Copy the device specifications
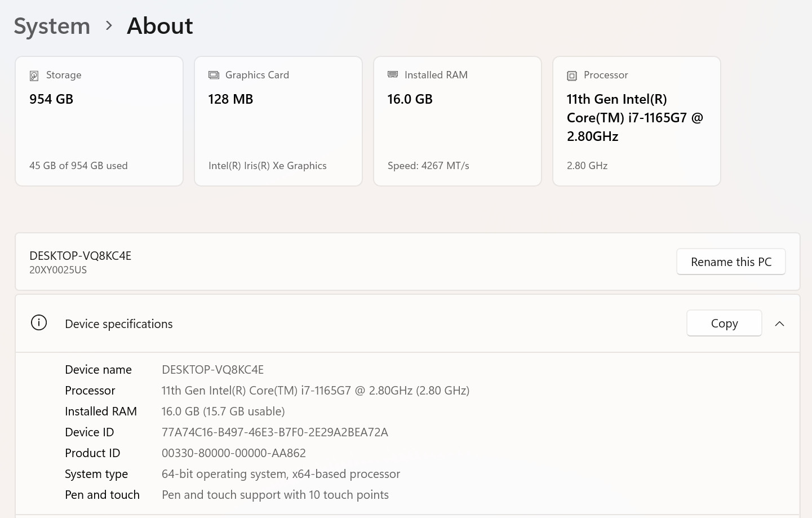The image size is (812, 518). [x=724, y=324]
